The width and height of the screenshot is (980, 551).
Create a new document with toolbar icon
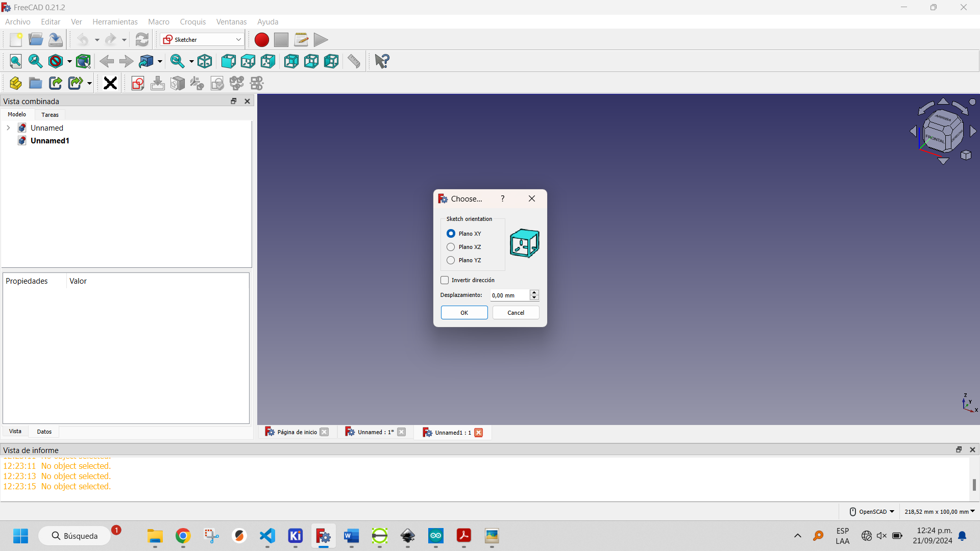[x=16, y=40]
